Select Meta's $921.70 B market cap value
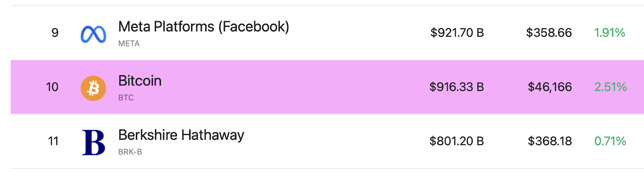This screenshot has height=172, width=644. [457, 33]
